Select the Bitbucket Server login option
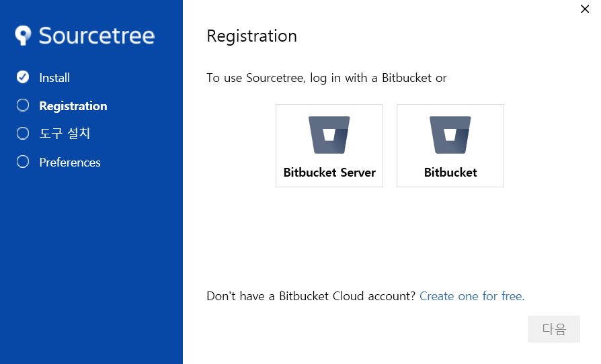601x364 pixels. (329, 146)
